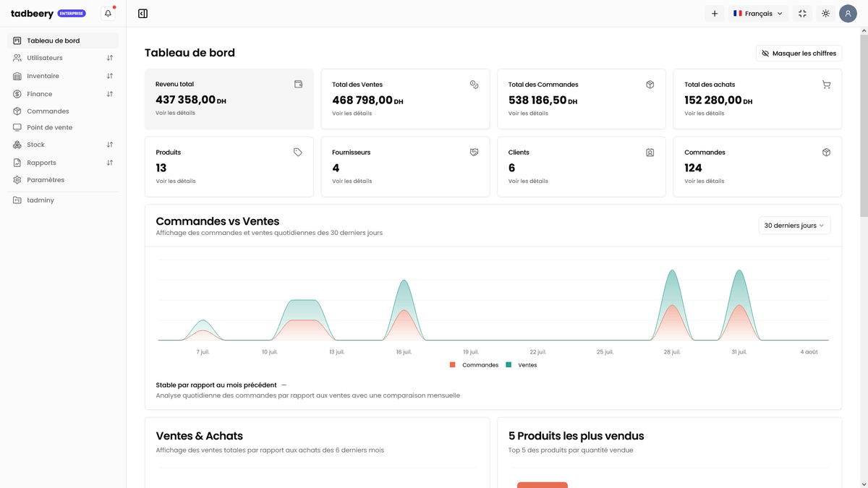Go to Paramètres in sidebar
The image size is (868, 488).
click(x=46, y=180)
